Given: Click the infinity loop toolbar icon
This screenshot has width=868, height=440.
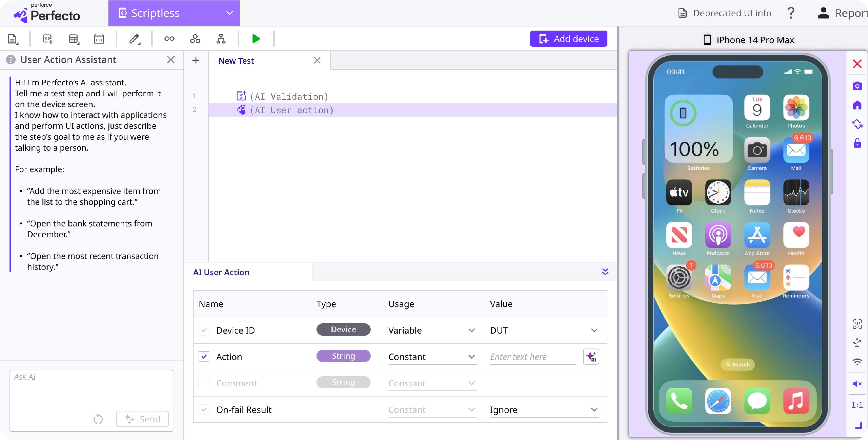Looking at the screenshot, I should pyautogui.click(x=169, y=39).
